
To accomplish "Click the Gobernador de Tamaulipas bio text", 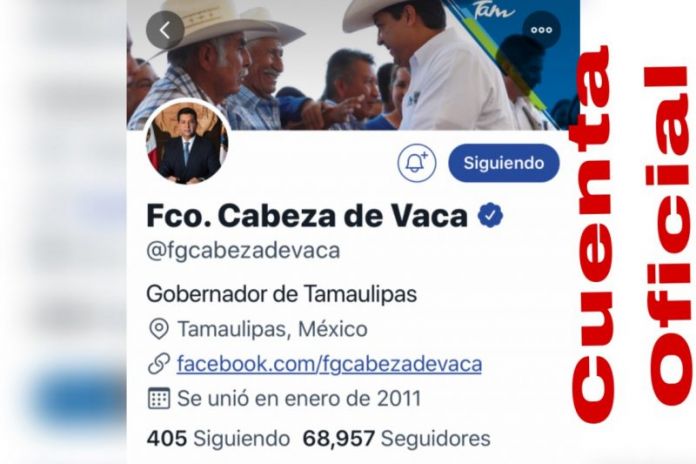I will point(281,294).
